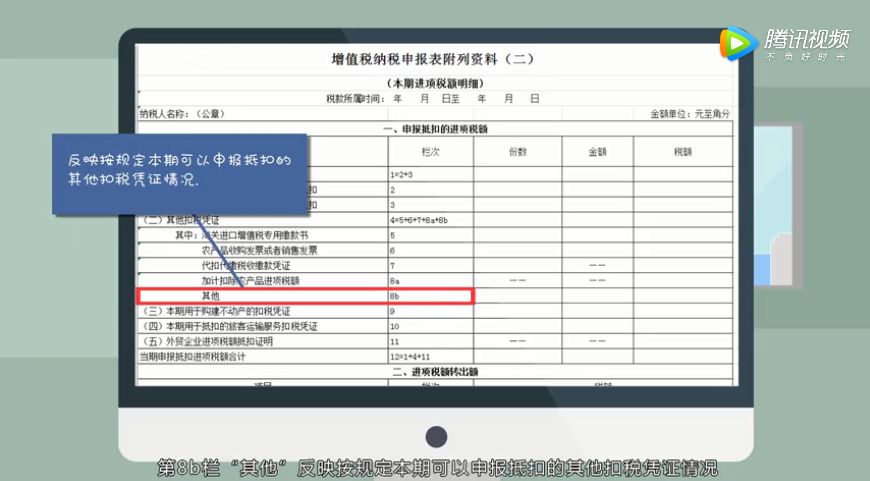Viewport: 870px width, 481px height.
Task: Click the 份数 column header
Action: tap(518, 151)
